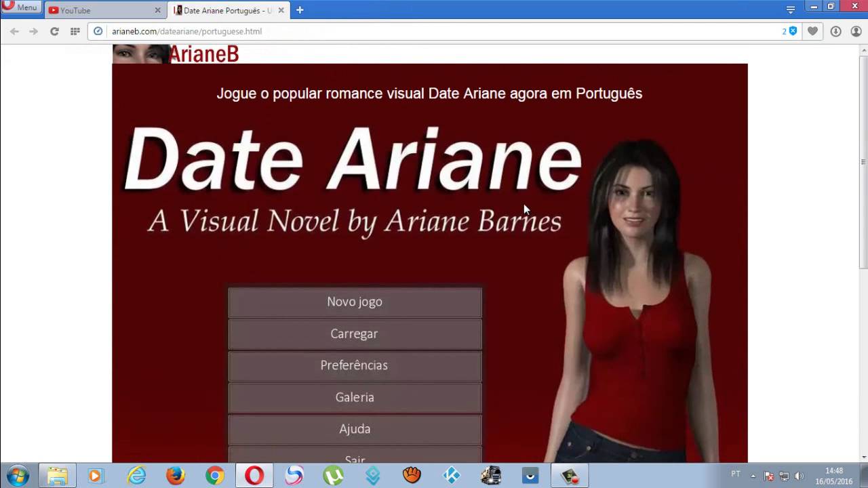Open the Action Center flag icon
Screen dimensions: 868x488
tap(769, 476)
